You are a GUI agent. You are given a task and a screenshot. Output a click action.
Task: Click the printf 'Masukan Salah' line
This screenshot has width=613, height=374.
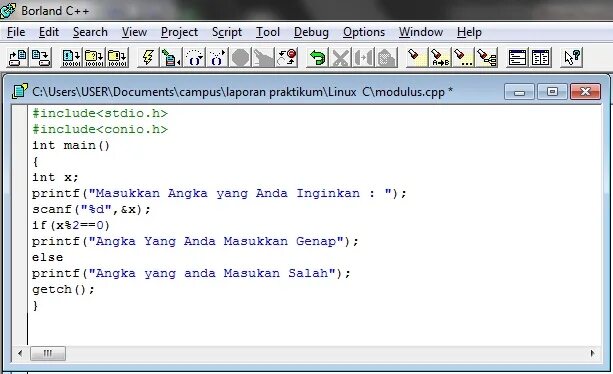coord(191,274)
